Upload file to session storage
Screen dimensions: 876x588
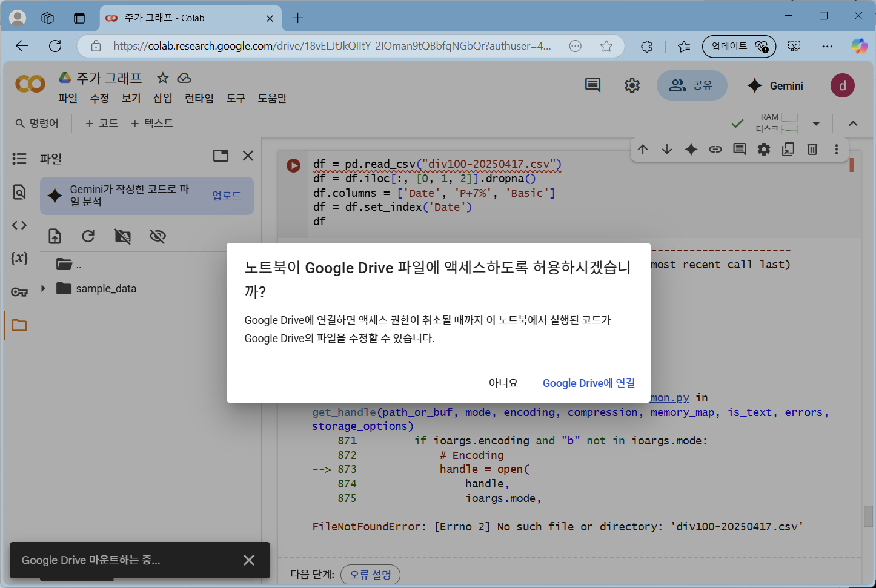click(x=55, y=236)
